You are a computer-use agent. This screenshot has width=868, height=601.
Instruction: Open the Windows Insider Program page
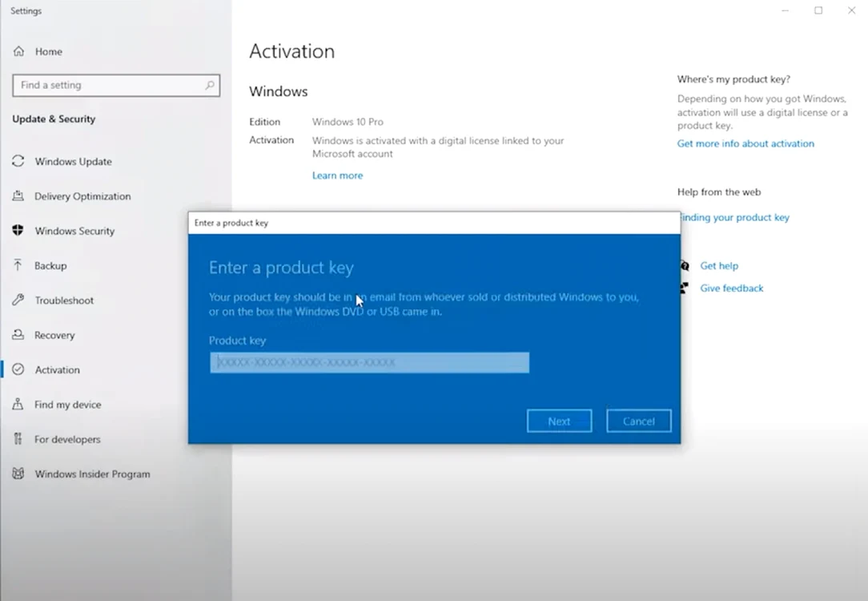click(x=92, y=474)
